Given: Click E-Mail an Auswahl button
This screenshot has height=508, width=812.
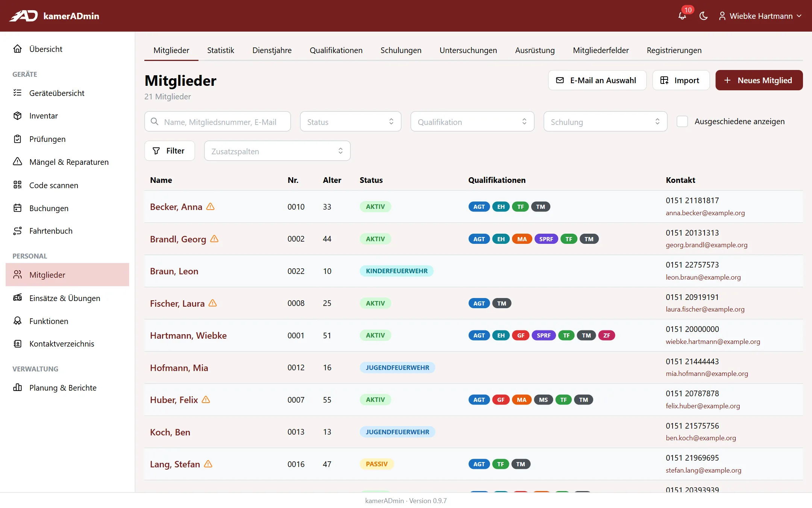Looking at the screenshot, I should 597,80.
